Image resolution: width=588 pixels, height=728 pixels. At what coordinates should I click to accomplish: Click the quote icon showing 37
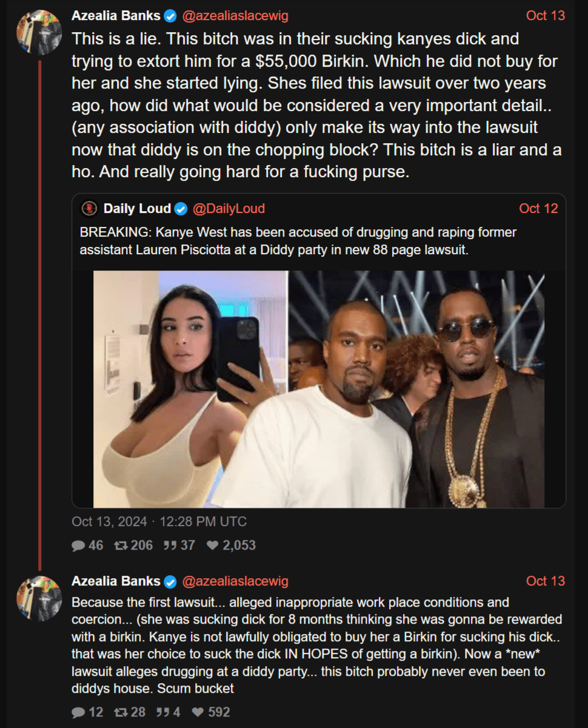(x=170, y=545)
